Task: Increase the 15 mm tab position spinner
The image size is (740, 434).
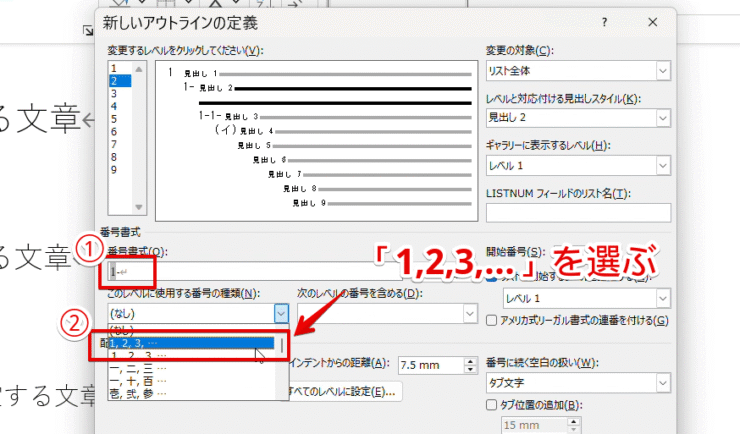Action: [574, 422]
